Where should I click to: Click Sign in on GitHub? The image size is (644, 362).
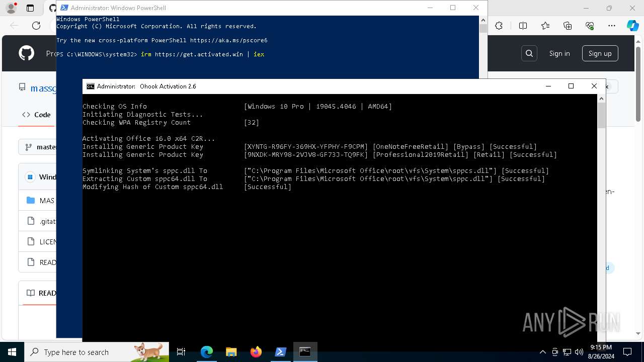click(559, 53)
